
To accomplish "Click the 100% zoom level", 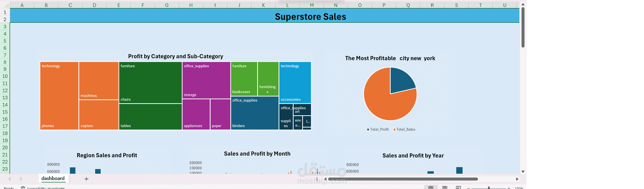I will click(519, 188).
